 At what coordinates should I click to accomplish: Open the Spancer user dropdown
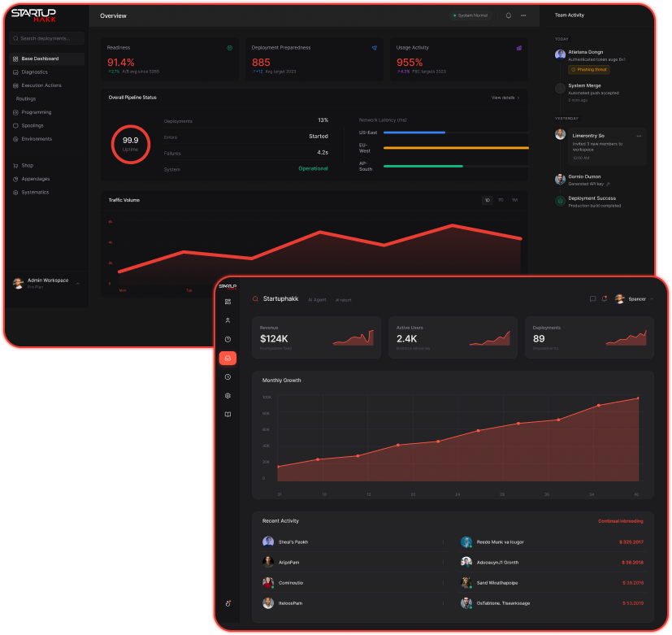coord(635,299)
